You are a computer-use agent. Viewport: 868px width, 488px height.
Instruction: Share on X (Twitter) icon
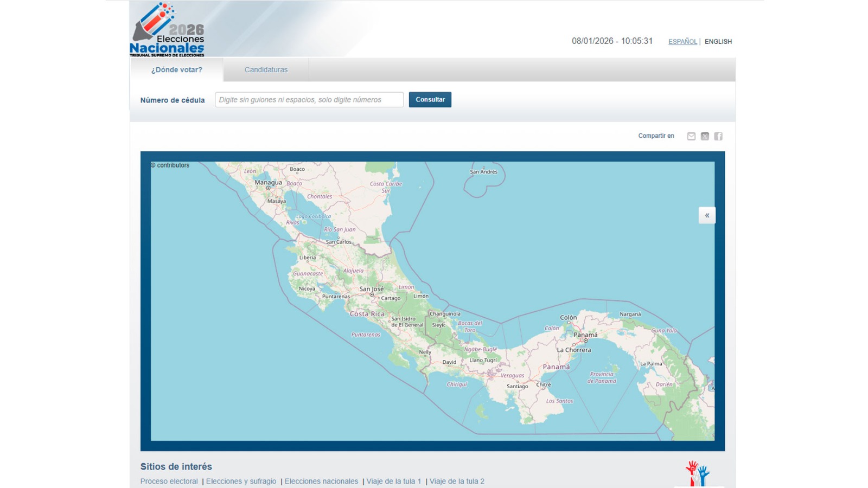pos(705,136)
